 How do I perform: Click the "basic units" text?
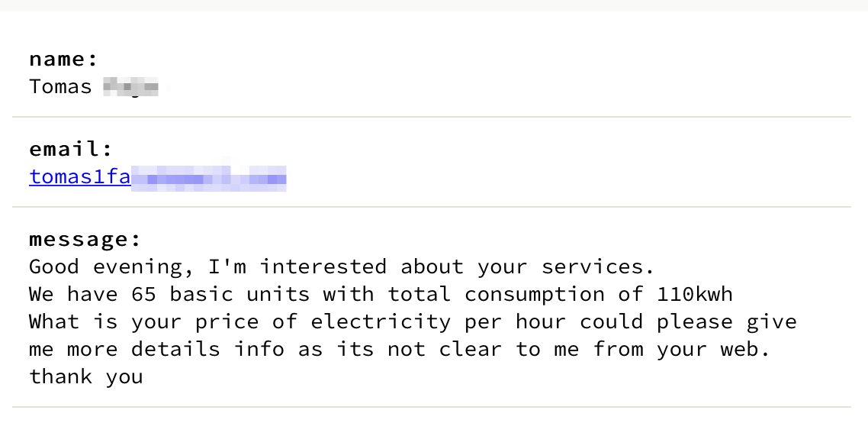240,295
